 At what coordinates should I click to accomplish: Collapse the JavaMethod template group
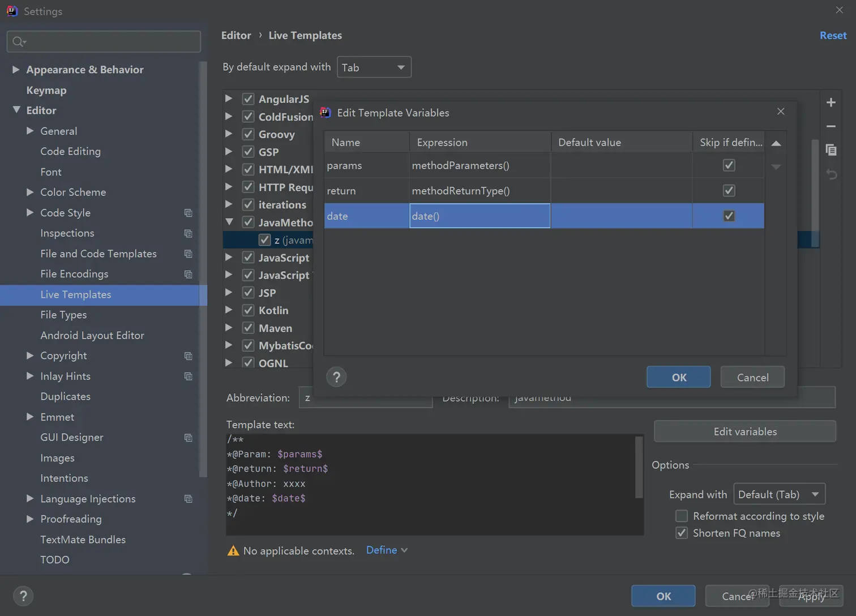(x=229, y=222)
